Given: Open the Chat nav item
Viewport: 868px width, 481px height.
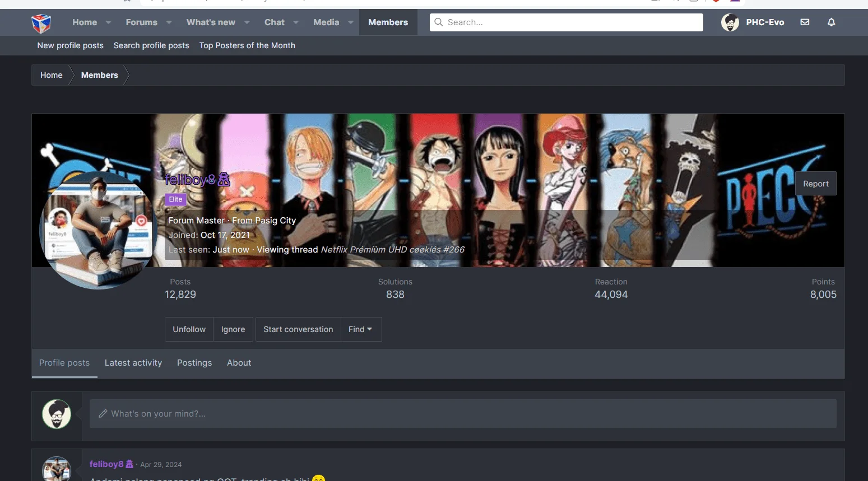Looking at the screenshot, I should point(275,22).
